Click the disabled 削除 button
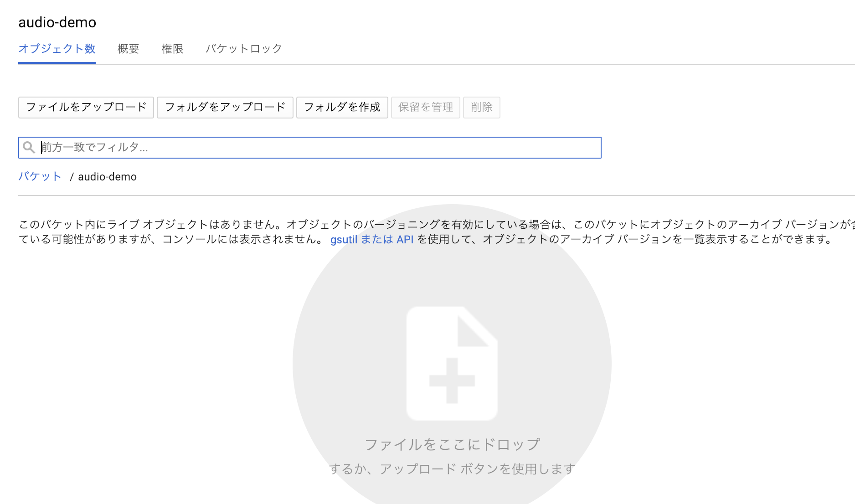 (x=482, y=108)
